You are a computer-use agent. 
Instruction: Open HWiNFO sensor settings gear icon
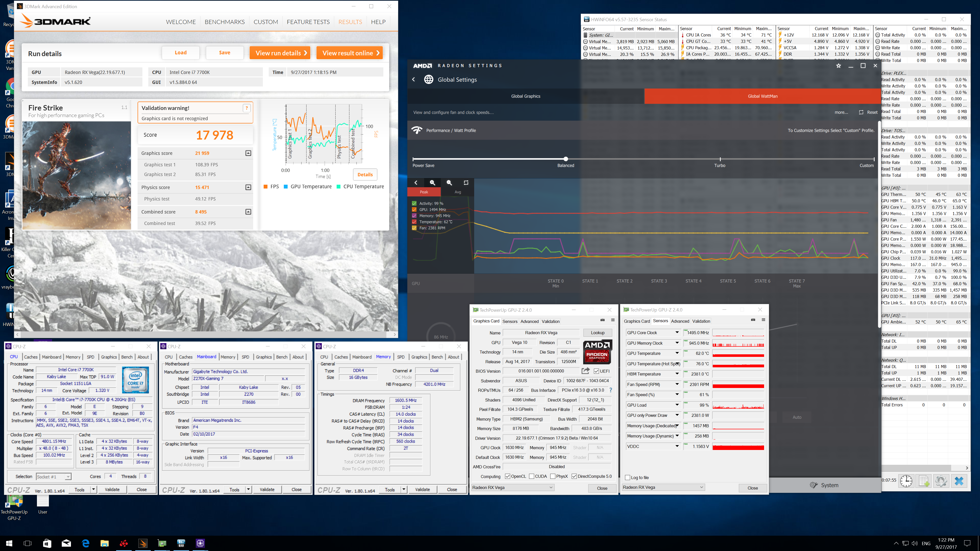click(941, 481)
